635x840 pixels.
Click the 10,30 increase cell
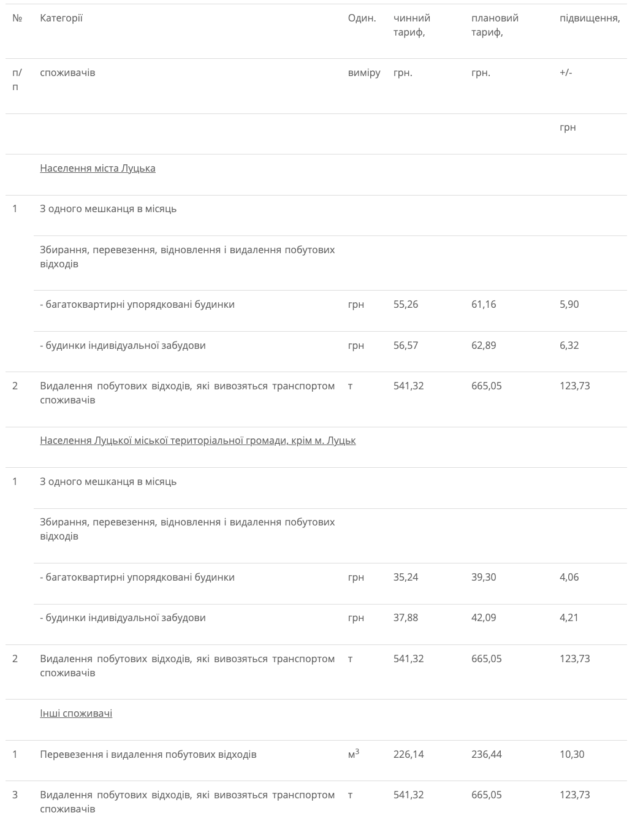tap(572, 754)
